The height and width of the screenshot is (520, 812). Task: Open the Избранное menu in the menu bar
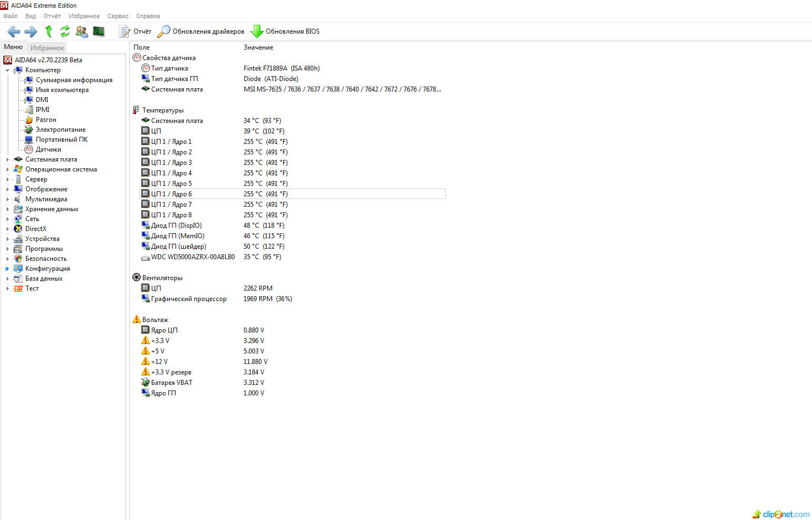coord(84,16)
